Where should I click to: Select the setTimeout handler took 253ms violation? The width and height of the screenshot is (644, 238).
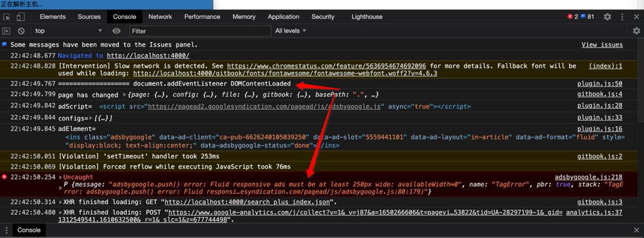[x=139, y=156]
